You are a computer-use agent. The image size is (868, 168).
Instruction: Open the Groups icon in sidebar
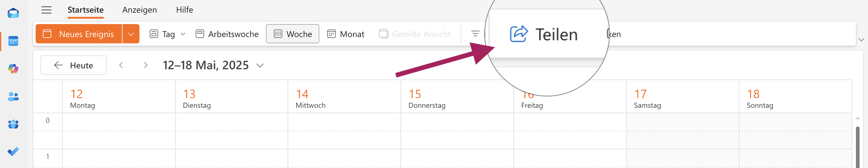click(x=13, y=124)
